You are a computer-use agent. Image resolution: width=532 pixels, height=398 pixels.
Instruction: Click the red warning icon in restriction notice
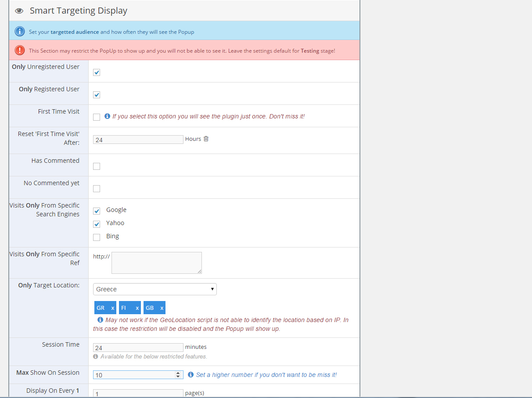coord(20,50)
